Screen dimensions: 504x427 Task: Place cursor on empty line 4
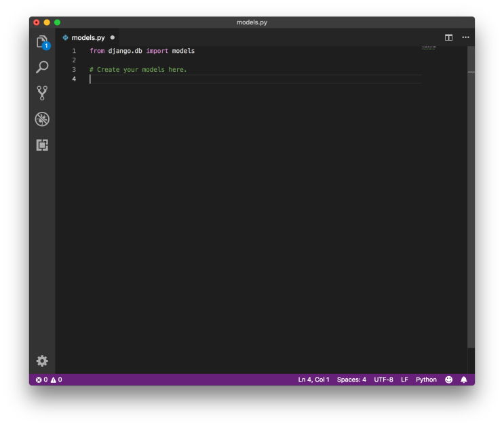[256, 79]
